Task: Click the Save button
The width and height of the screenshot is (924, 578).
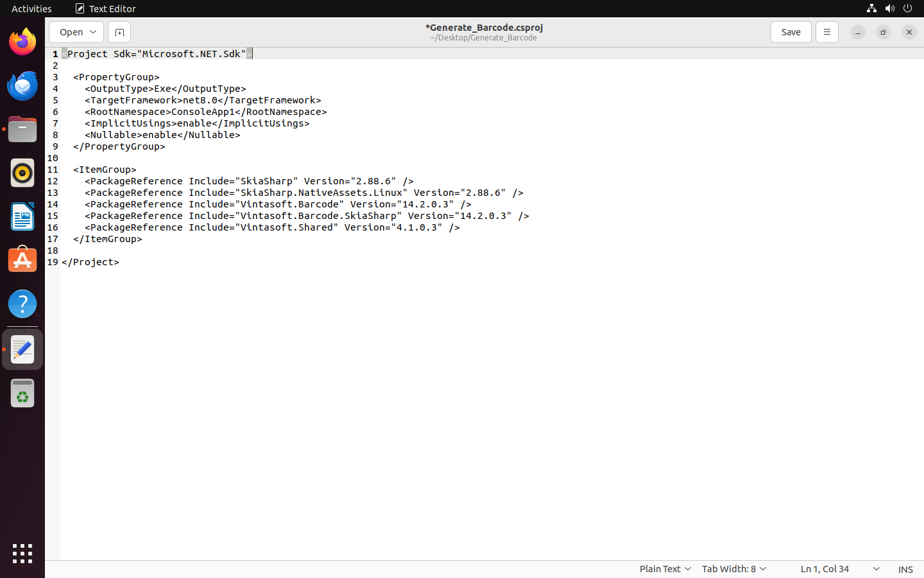Action: coord(791,32)
